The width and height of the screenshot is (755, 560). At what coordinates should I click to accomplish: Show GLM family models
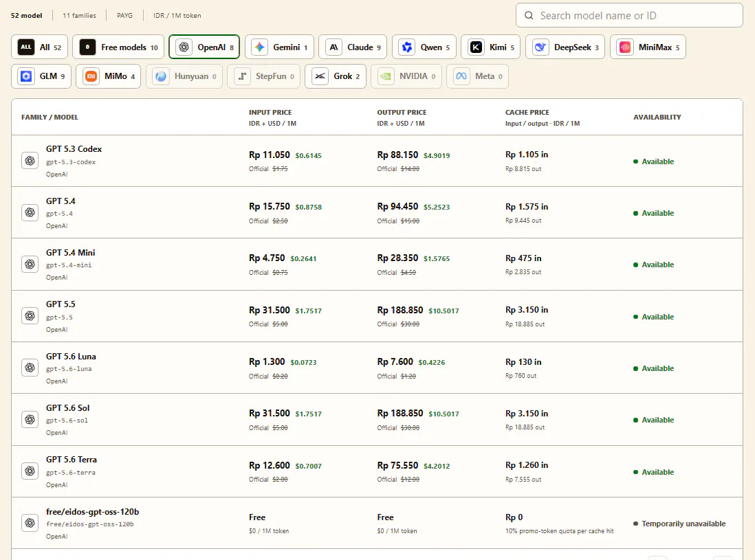41,76
